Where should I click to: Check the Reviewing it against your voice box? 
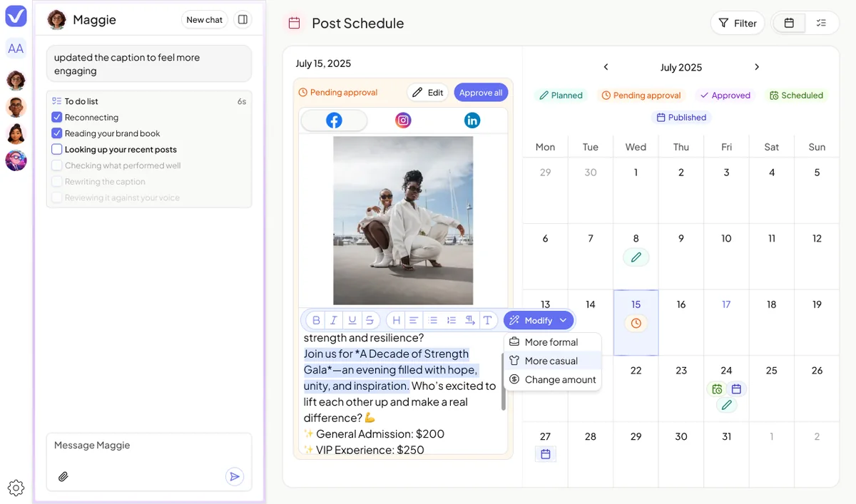coord(57,197)
